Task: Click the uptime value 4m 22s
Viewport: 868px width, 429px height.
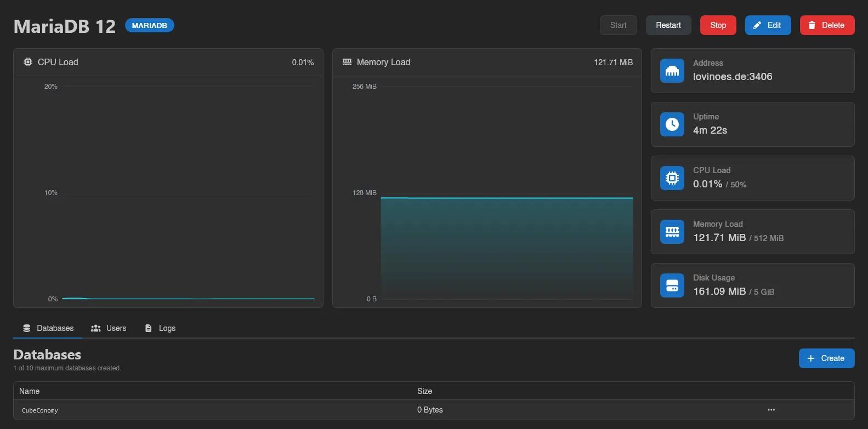Action: pyautogui.click(x=710, y=130)
